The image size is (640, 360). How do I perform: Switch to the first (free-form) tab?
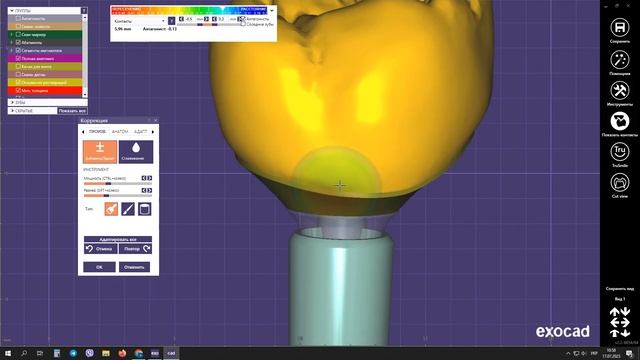tap(98, 131)
